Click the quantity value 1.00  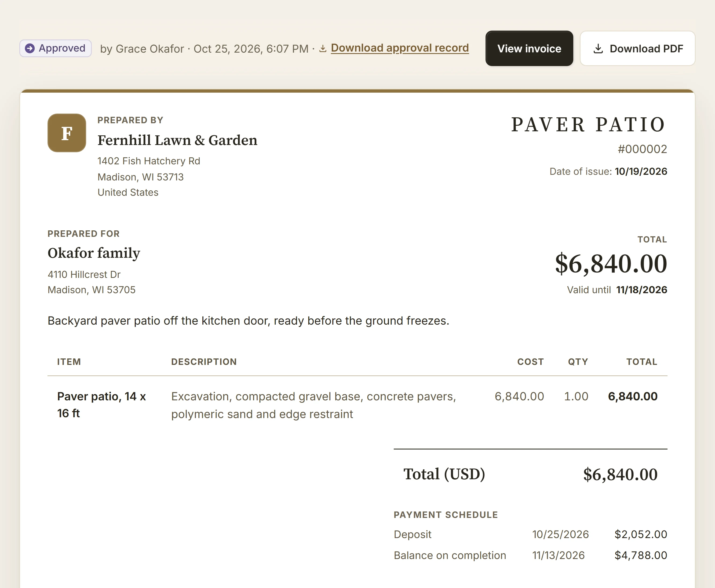576,396
